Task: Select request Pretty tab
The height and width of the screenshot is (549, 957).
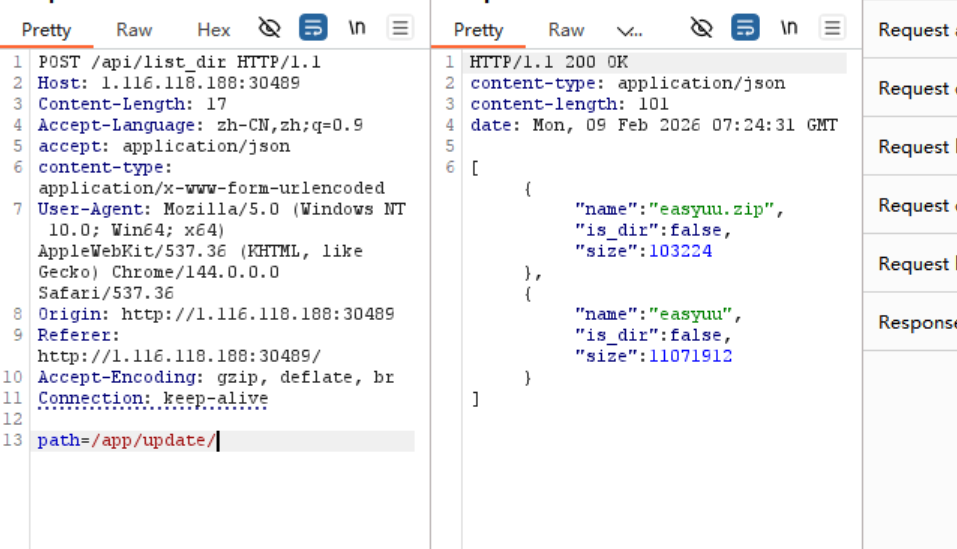Action: [x=46, y=30]
